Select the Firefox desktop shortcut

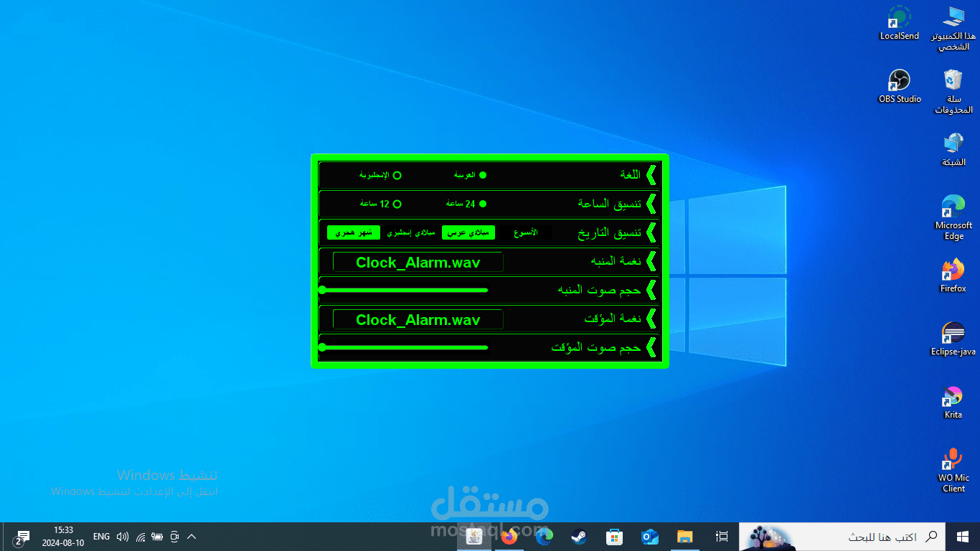coord(953,275)
